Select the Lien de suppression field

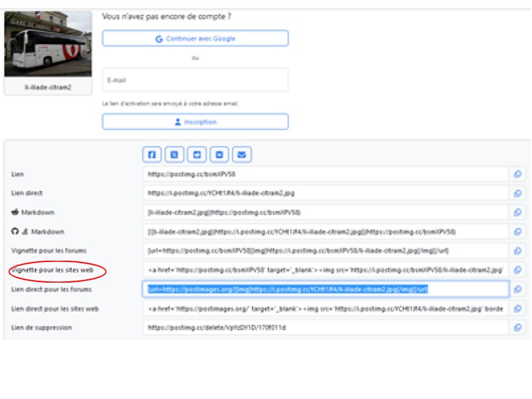coord(325,328)
